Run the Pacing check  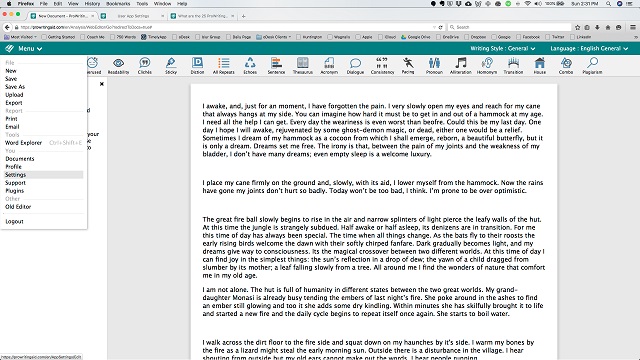408,66
